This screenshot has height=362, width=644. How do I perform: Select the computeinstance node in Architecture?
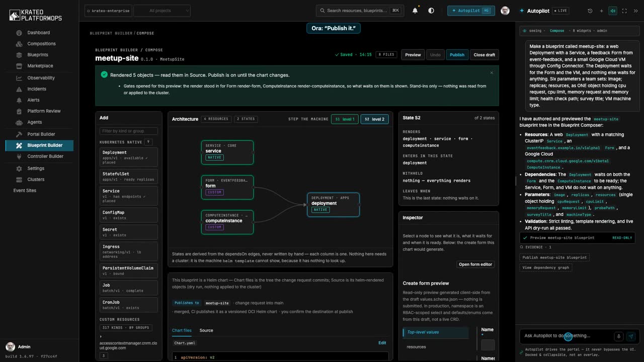227,222
